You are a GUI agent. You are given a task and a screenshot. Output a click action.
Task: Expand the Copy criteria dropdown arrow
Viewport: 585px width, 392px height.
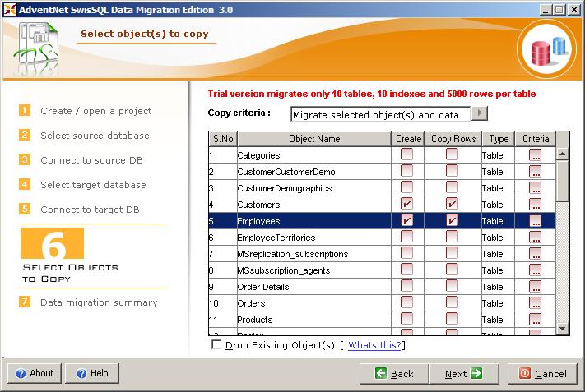(480, 113)
